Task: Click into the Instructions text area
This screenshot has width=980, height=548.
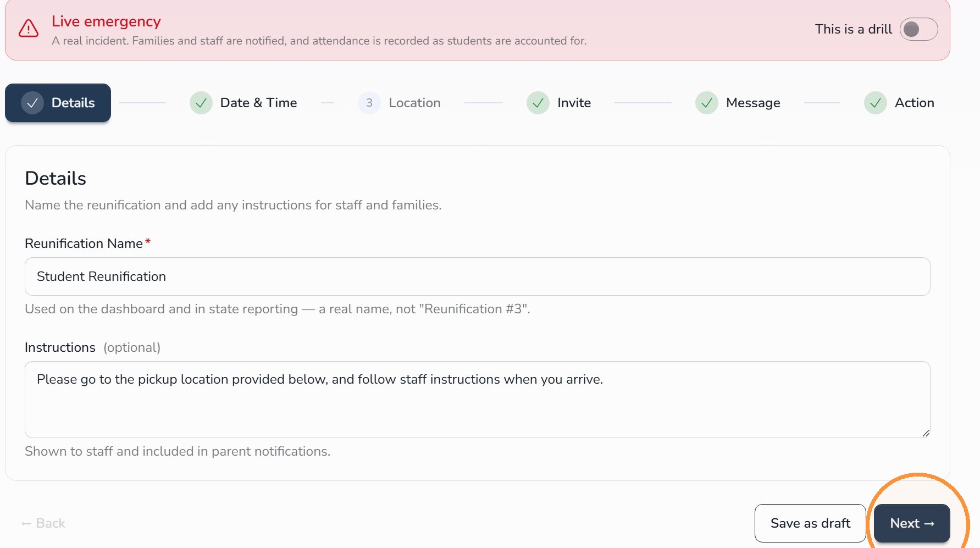Action: 478,400
